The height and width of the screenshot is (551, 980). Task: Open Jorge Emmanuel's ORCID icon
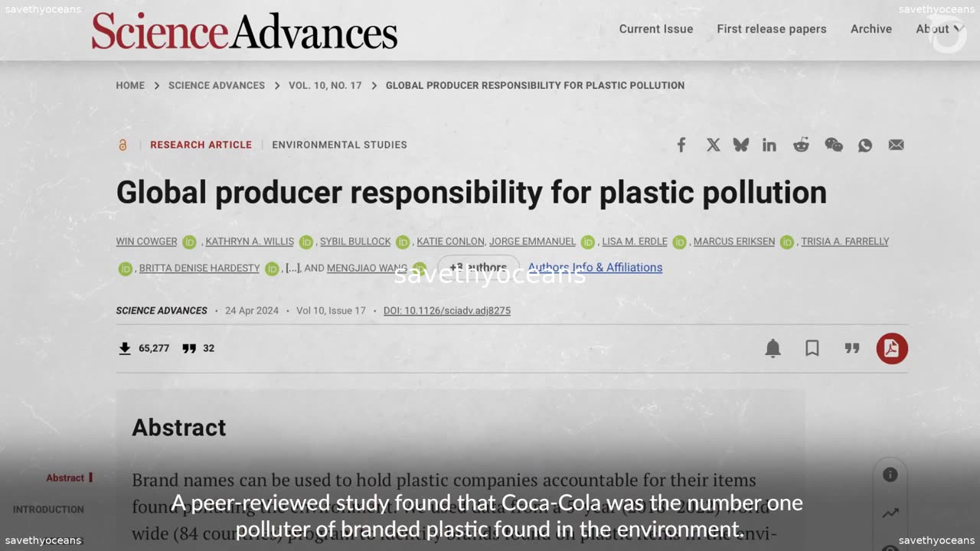pos(588,242)
